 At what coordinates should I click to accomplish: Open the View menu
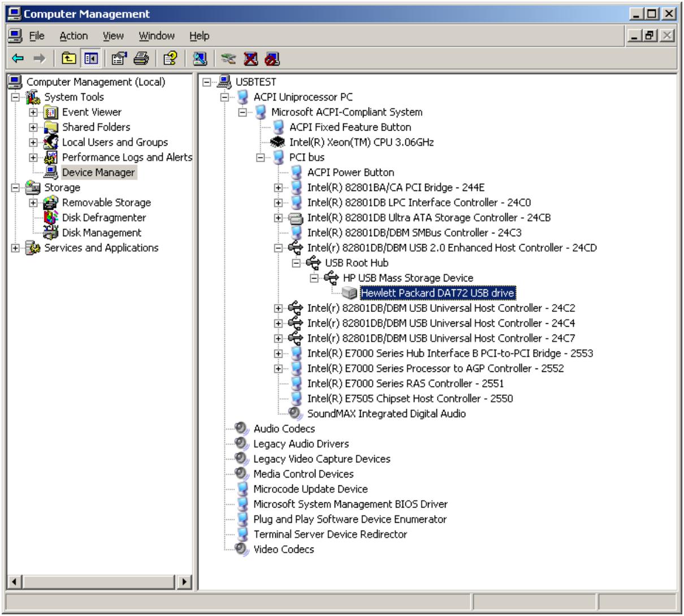(x=113, y=36)
